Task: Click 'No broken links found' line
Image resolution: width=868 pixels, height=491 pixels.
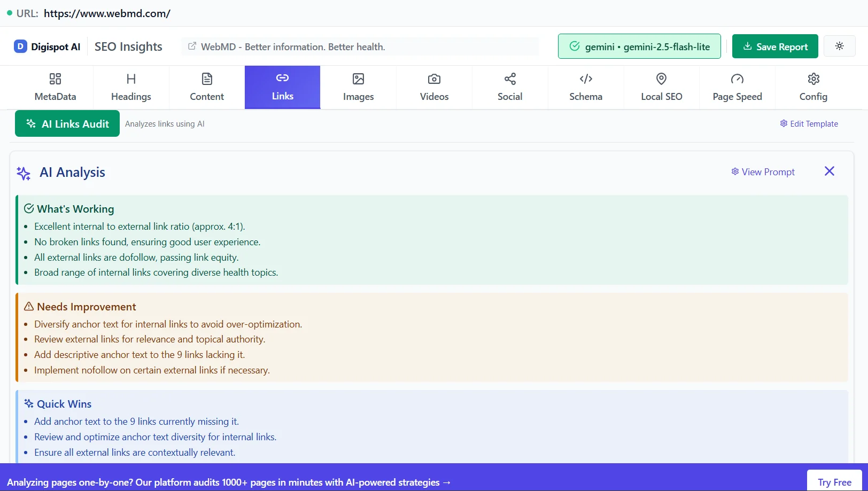Action: tap(148, 242)
